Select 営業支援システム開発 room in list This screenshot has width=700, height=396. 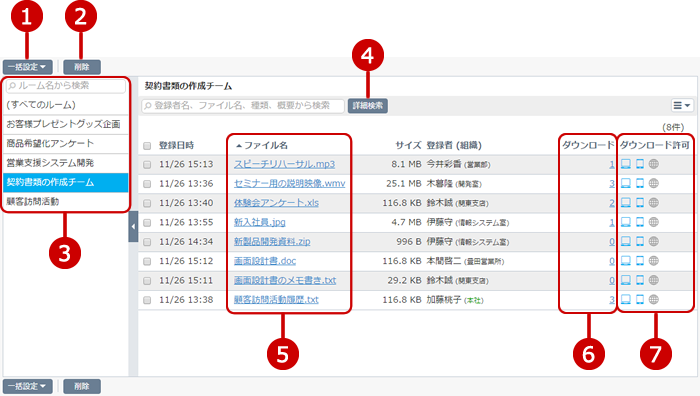click(x=66, y=163)
